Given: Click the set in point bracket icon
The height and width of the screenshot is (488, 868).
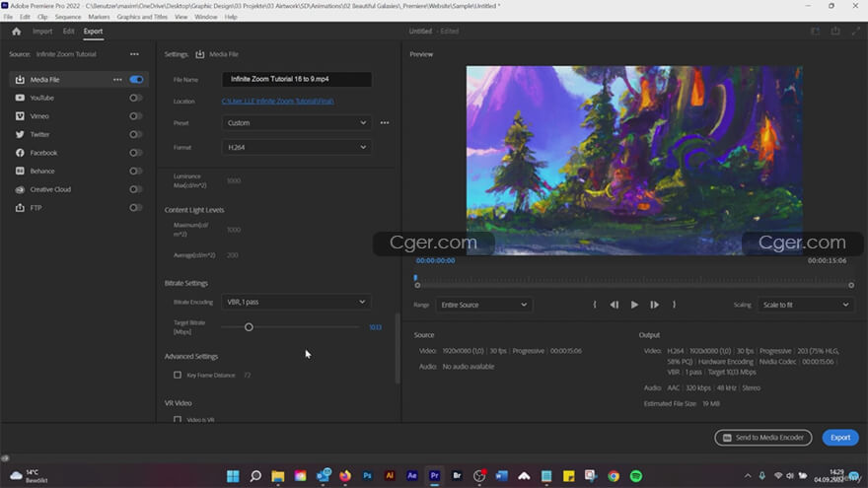Looking at the screenshot, I should pos(595,305).
